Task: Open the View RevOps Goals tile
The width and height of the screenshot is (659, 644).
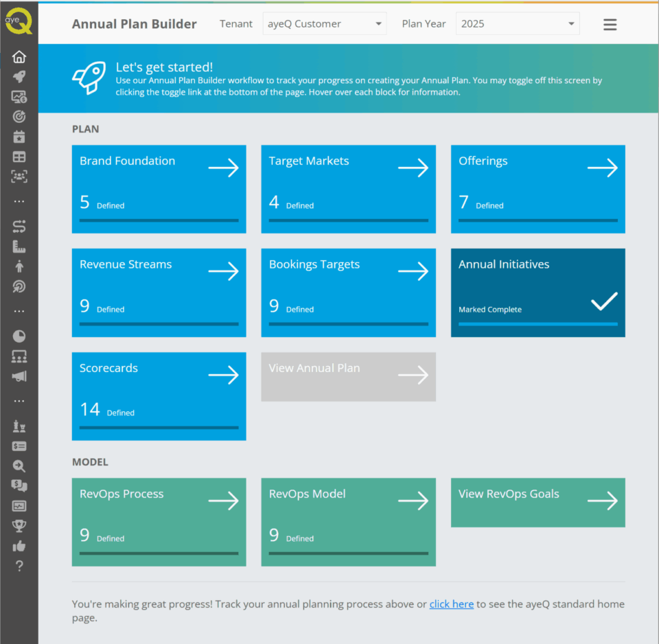Action: point(537,502)
